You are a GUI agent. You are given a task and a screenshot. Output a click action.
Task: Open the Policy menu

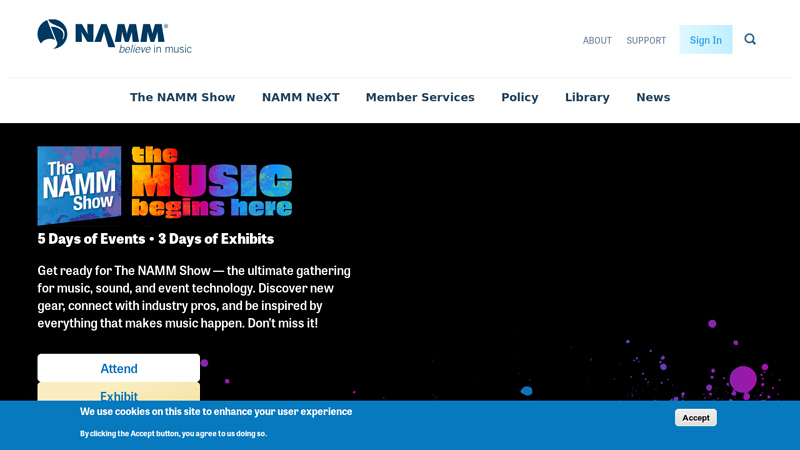point(519,97)
